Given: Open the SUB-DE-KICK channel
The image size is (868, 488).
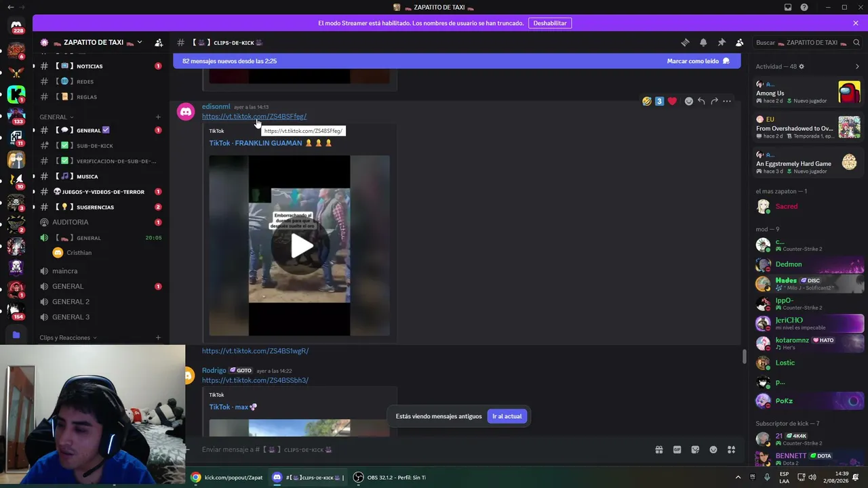Looking at the screenshot, I should 100,146.
